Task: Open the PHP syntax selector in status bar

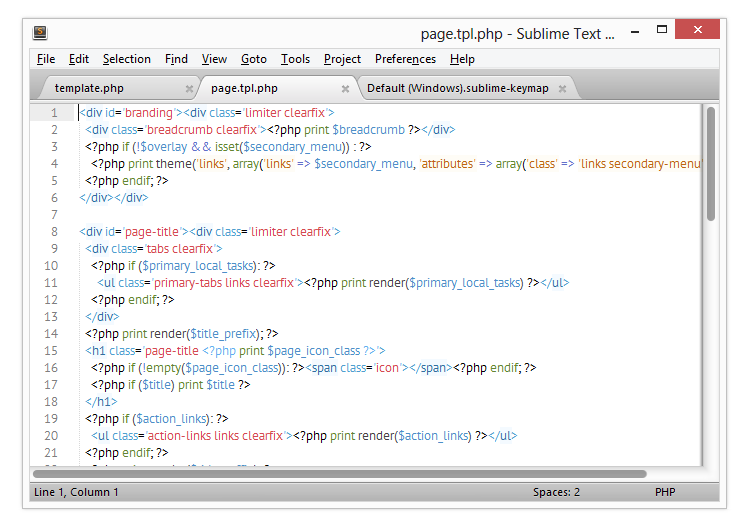Action: click(665, 492)
